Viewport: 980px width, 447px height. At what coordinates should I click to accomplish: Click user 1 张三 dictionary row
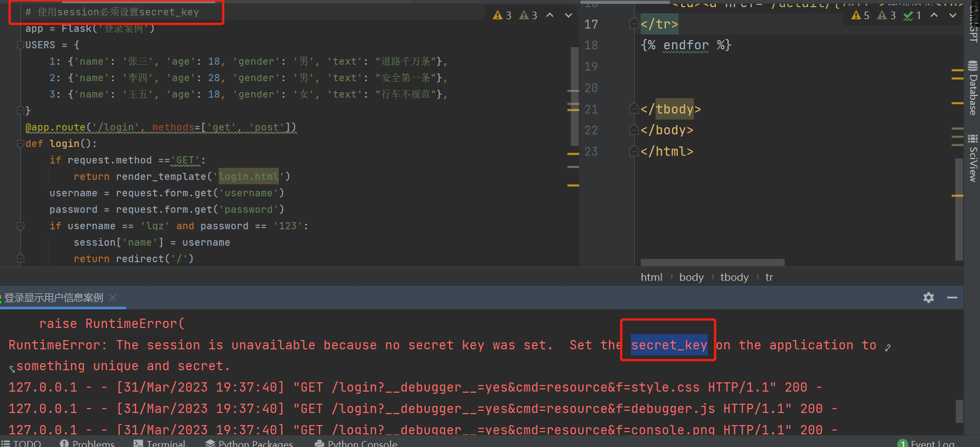click(x=249, y=61)
